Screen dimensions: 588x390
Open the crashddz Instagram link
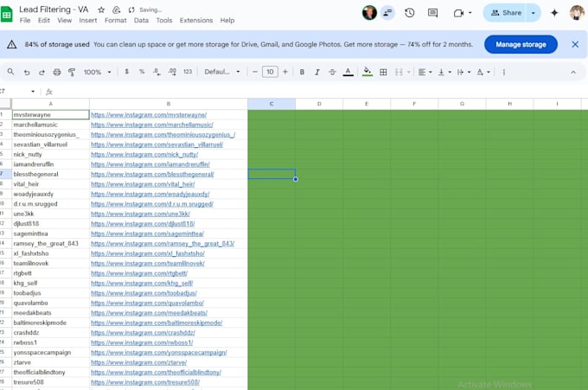[143, 333]
